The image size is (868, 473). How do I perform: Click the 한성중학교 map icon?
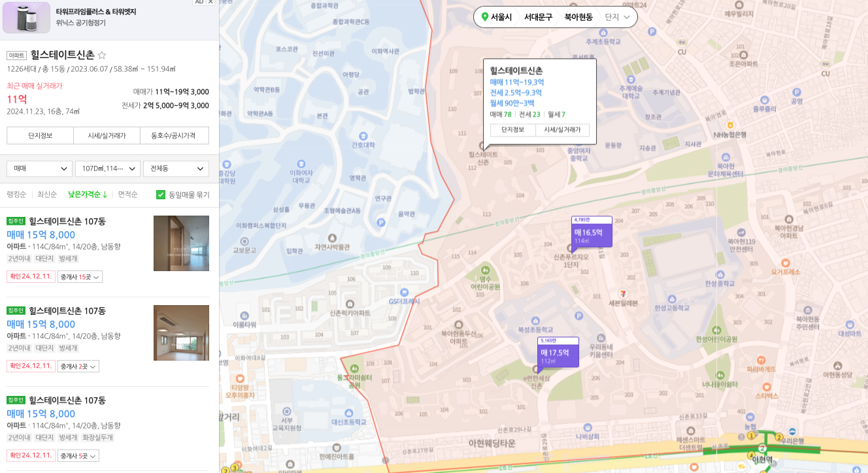(x=720, y=274)
